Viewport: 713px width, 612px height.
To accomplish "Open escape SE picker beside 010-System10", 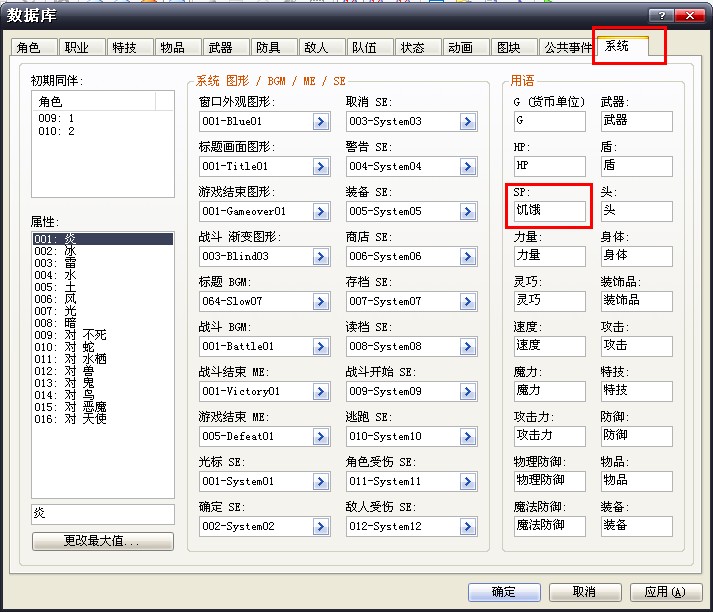I will [x=468, y=436].
